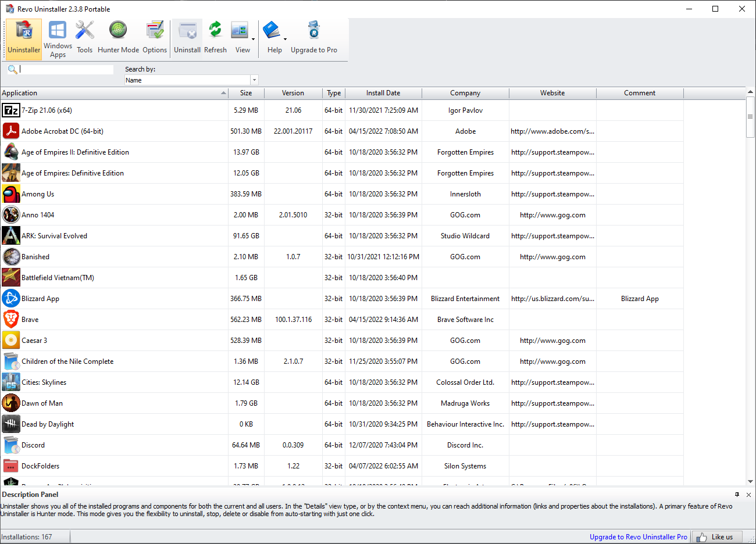Select the Battlefield Vietnam icon
This screenshot has width=756, height=544.
[x=11, y=278]
